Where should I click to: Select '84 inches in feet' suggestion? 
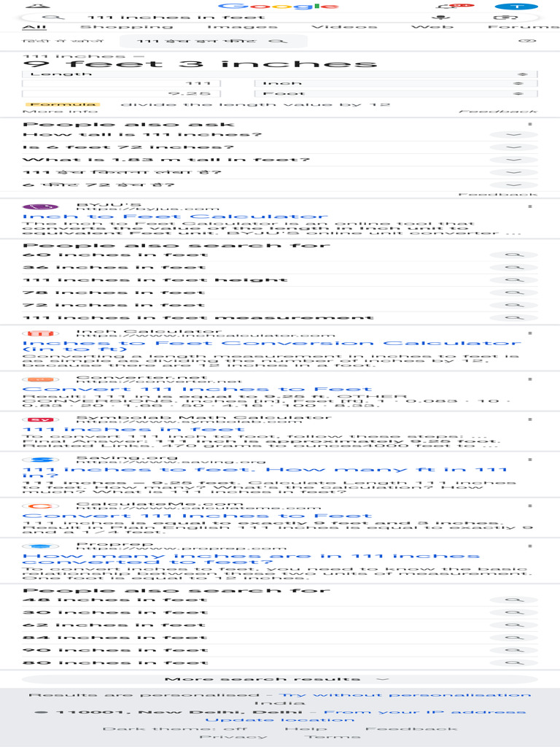click(x=114, y=638)
